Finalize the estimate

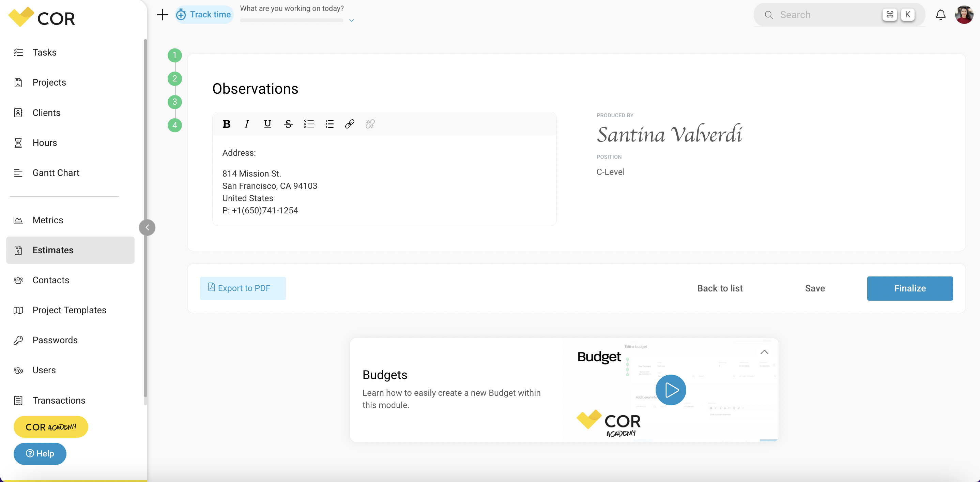pos(909,288)
